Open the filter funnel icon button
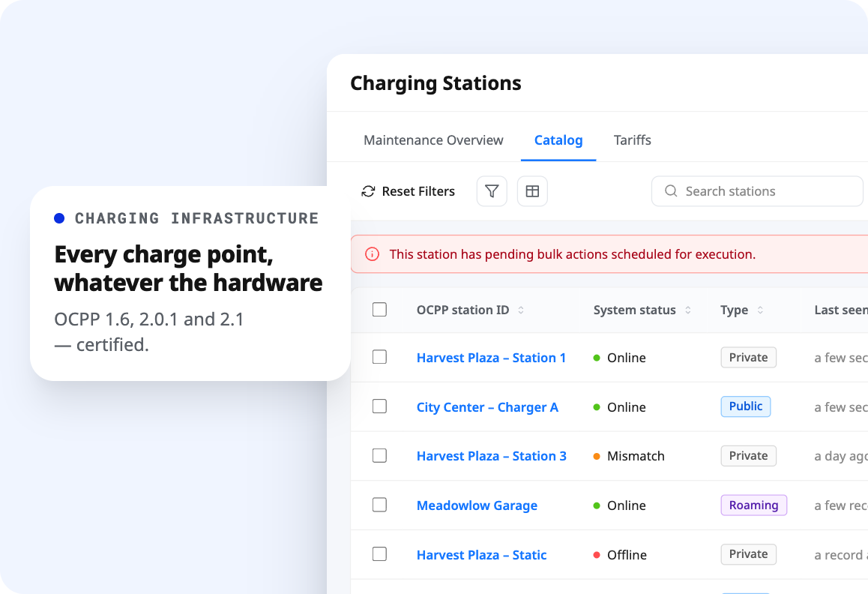The height and width of the screenshot is (594, 868). click(492, 191)
